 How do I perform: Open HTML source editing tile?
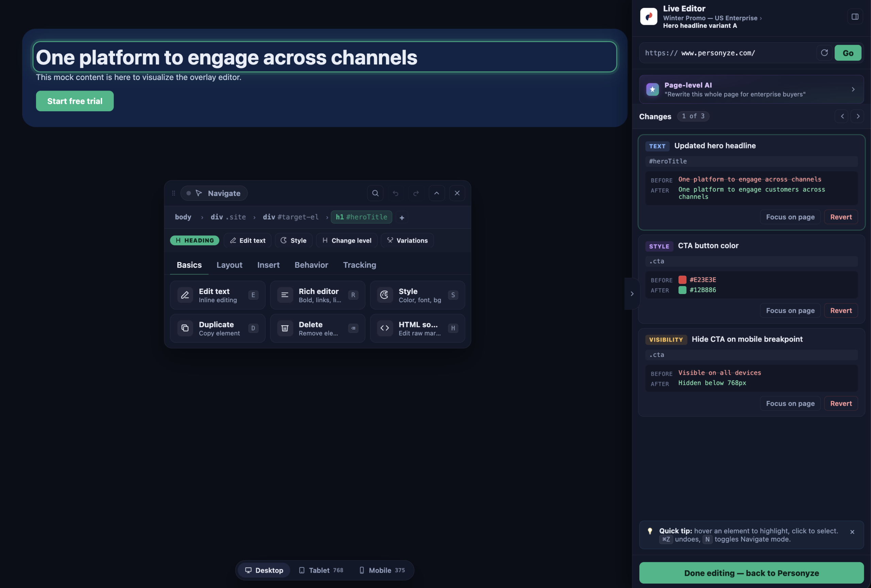click(417, 328)
